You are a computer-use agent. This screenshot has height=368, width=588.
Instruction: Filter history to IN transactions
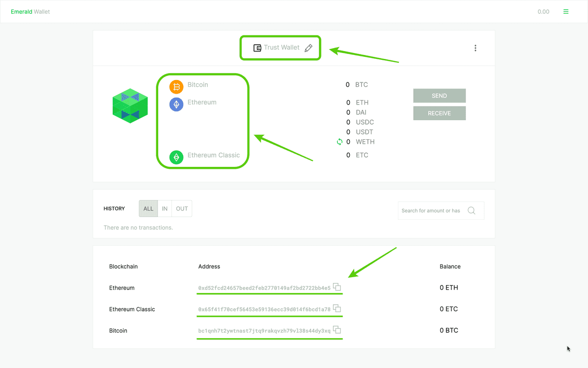165,209
